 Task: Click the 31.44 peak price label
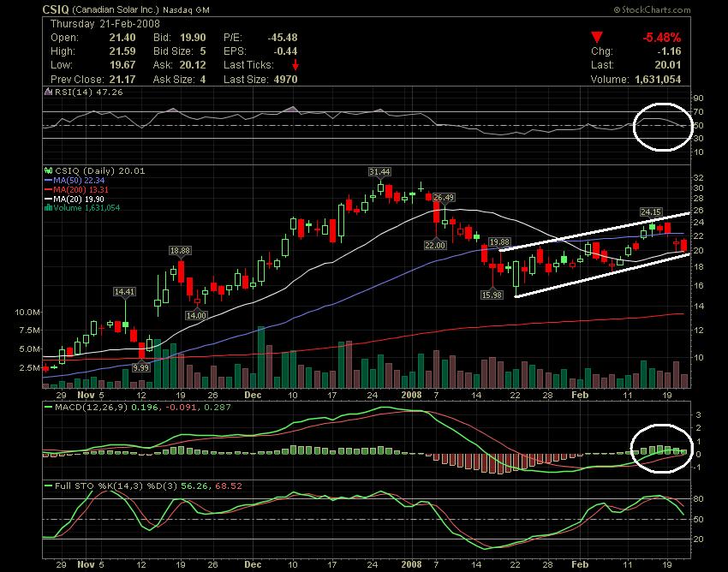point(379,172)
